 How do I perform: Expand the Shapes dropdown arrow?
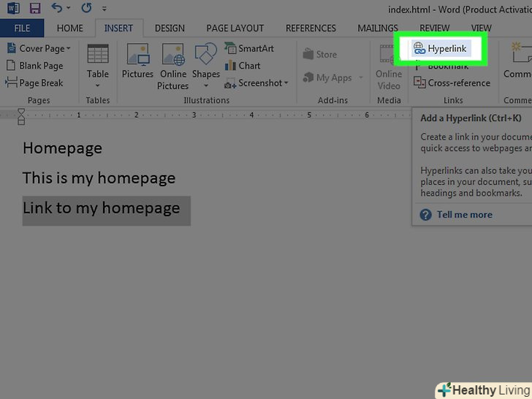click(206, 85)
